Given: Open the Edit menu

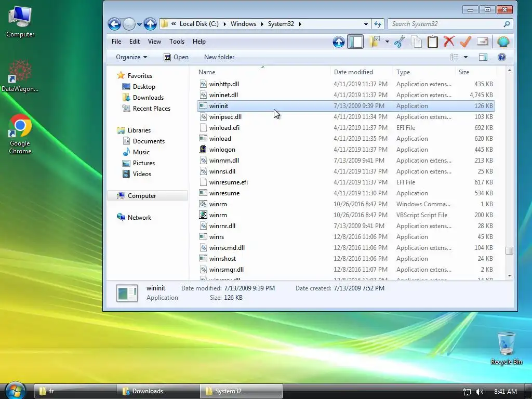Looking at the screenshot, I should (135, 42).
